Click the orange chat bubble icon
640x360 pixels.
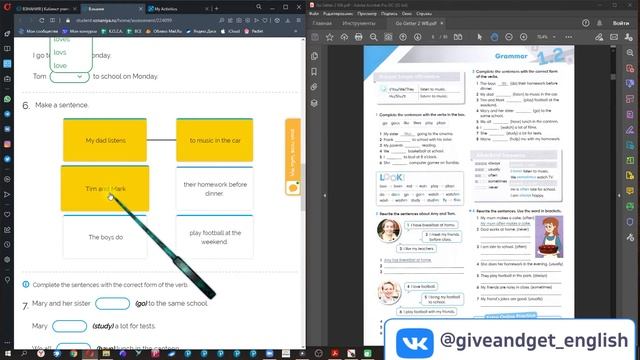pos(293,188)
